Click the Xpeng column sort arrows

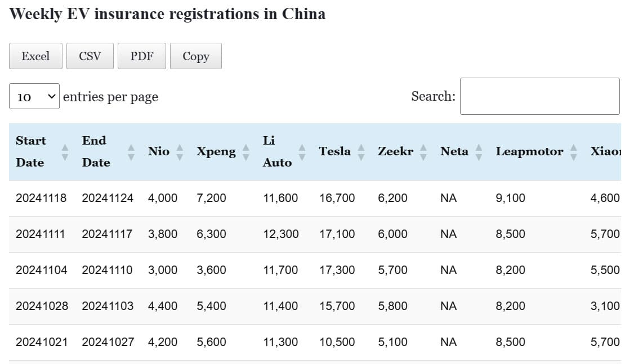coord(246,151)
